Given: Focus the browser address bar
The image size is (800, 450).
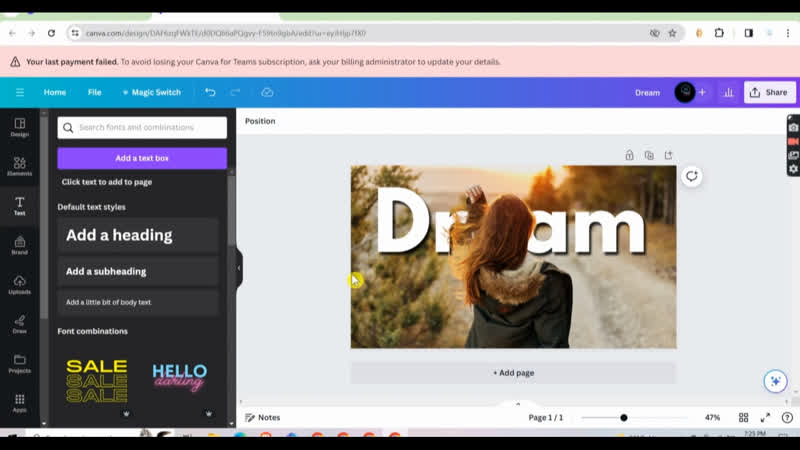Looking at the screenshot, I should tap(357, 33).
